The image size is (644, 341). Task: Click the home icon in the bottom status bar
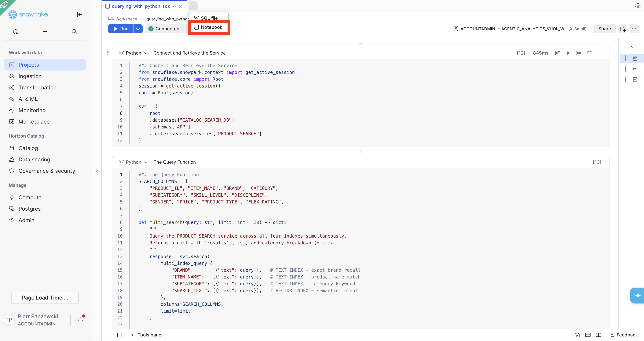[x=577, y=335]
